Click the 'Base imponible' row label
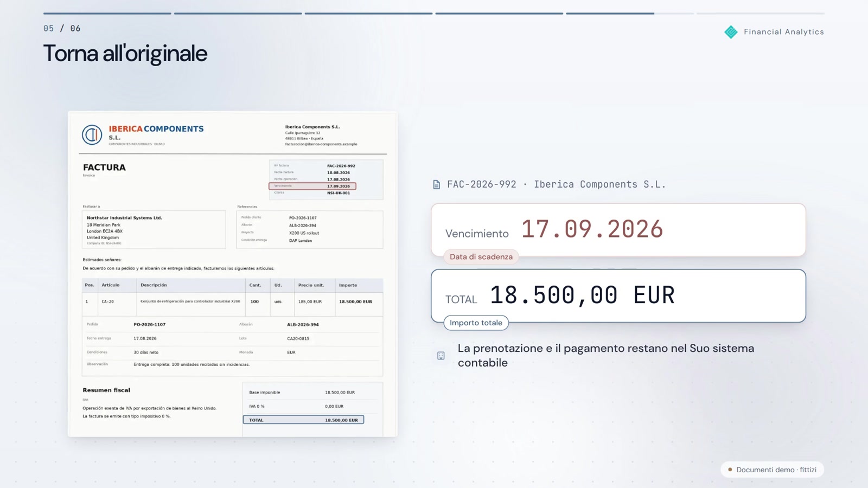 coord(265,393)
